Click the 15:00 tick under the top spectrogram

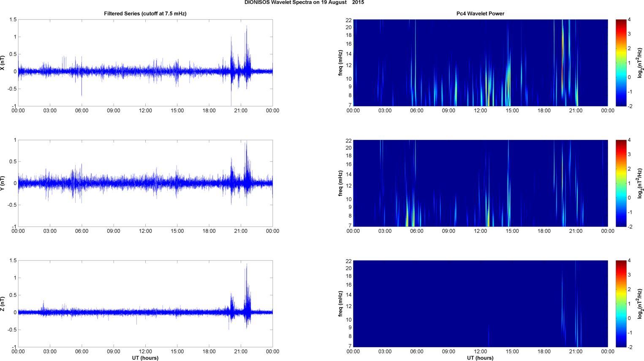[x=512, y=111]
